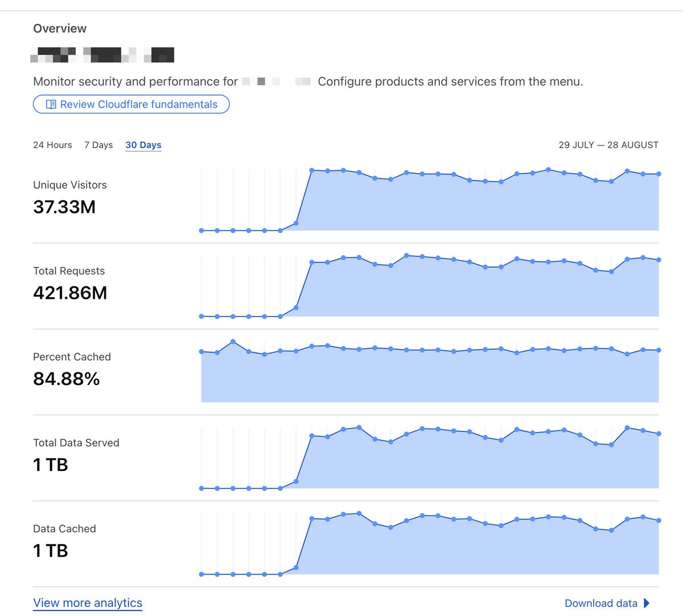Click the first data point of Data Cached chart
Screen dimensions: 683x616
click(x=201, y=574)
